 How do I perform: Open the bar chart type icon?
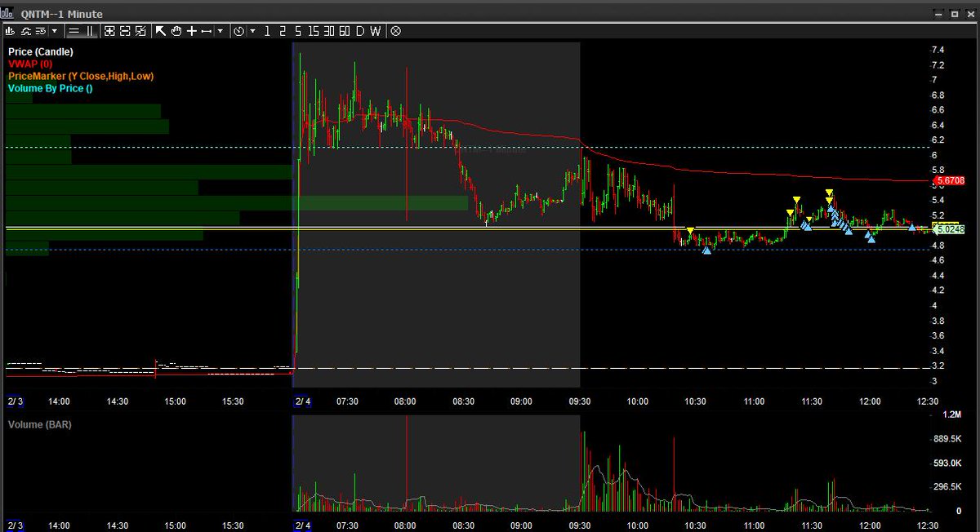click(x=10, y=31)
